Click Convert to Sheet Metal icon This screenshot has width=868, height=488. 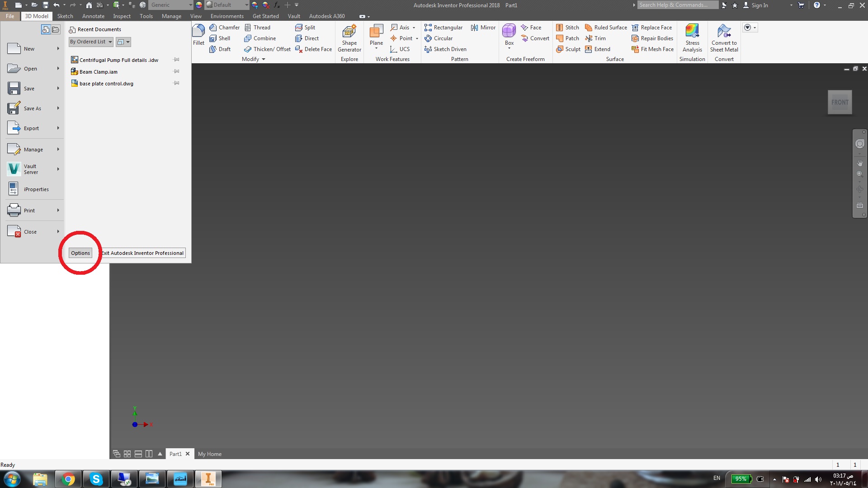[724, 32]
